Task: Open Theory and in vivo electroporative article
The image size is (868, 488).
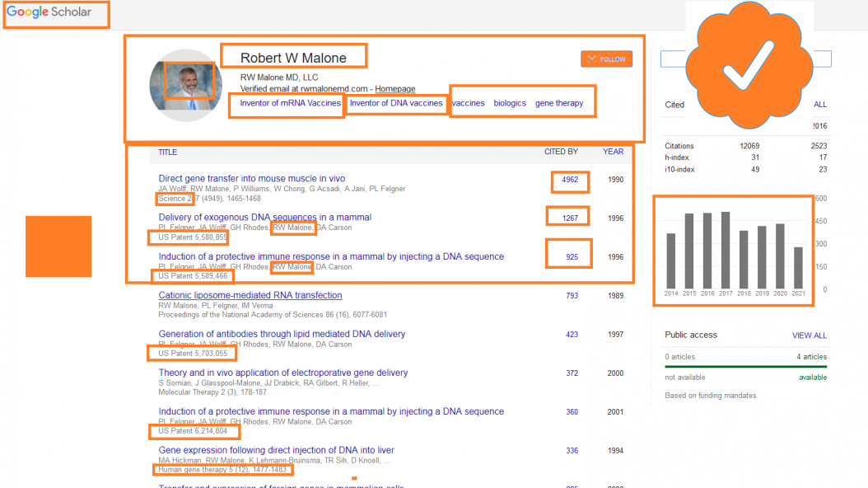Action: point(282,373)
